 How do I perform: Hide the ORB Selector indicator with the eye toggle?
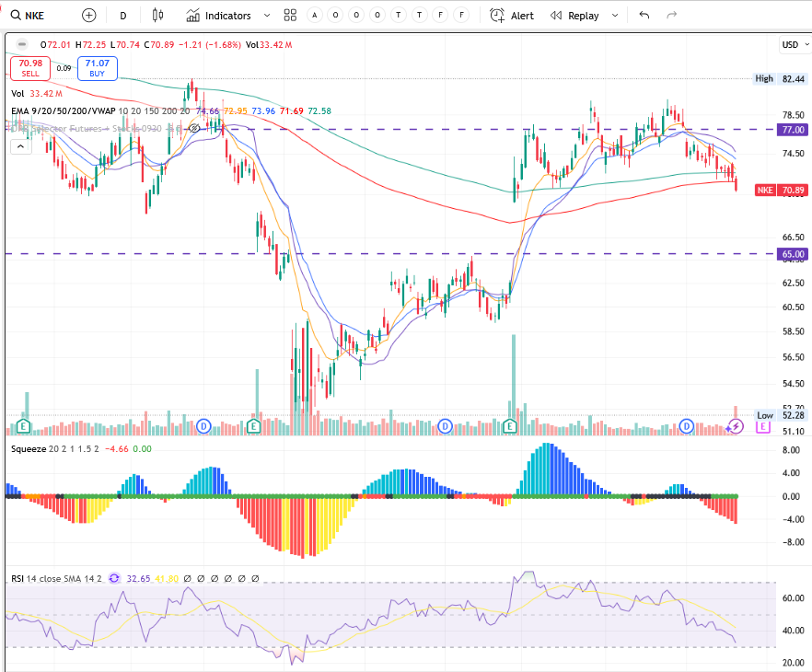[193, 129]
